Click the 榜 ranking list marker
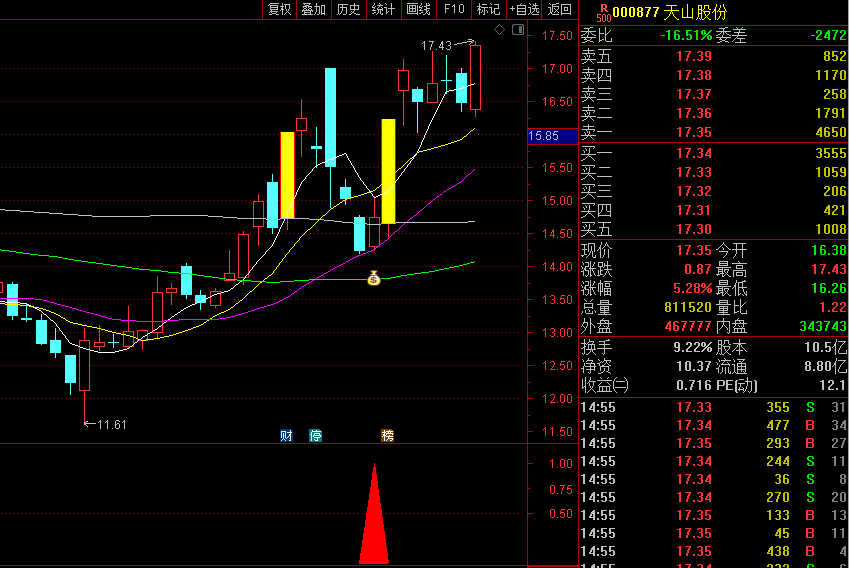 click(x=388, y=435)
